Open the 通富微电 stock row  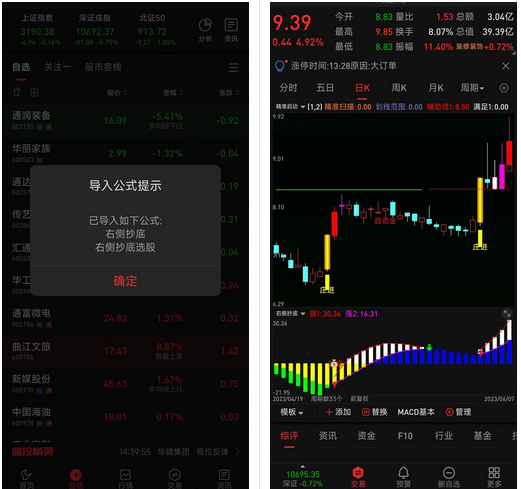125,318
